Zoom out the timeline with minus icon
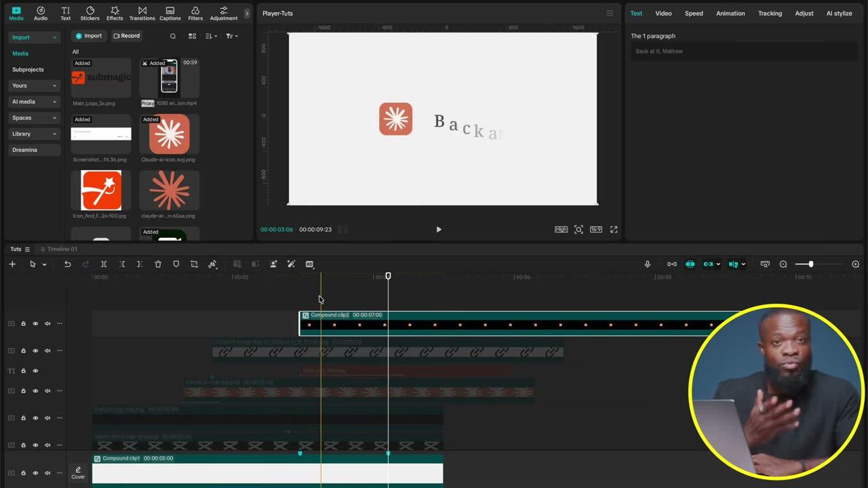Image resolution: width=868 pixels, height=488 pixels. (783, 264)
